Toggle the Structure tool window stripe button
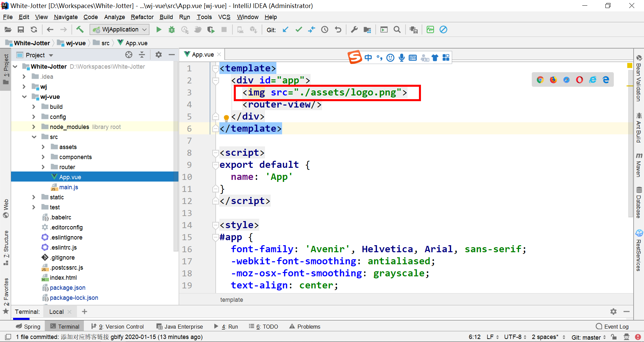This screenshot has height=342, width=644. coord(6,248)
